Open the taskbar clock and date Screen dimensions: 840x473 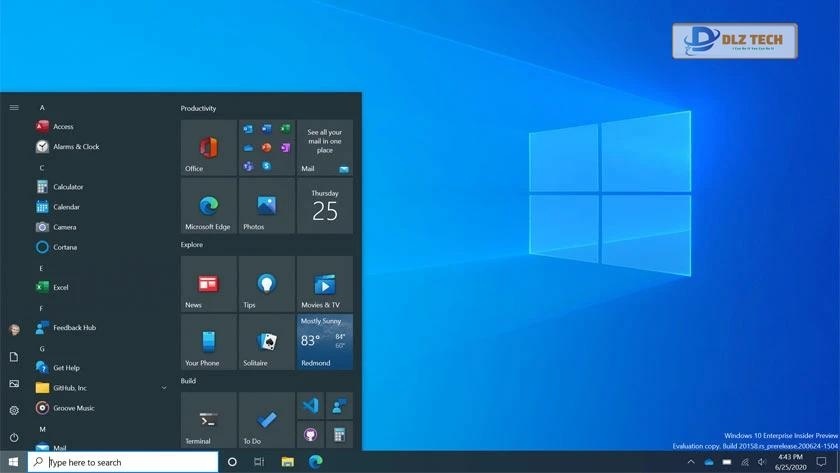point(790,462)
